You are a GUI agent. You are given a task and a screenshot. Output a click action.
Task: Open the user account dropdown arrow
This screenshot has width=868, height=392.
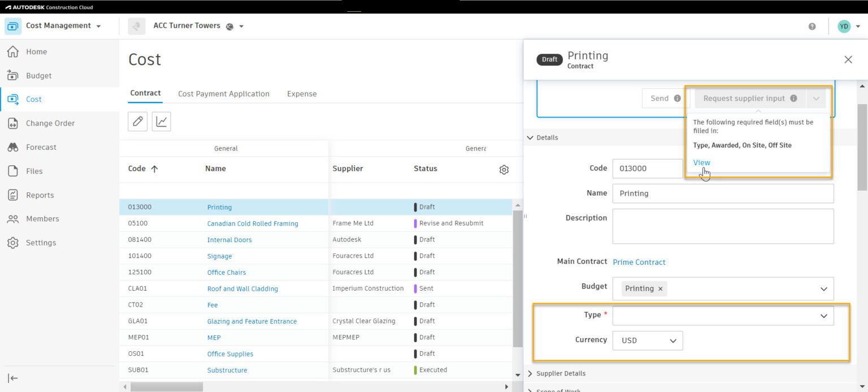tap(858, 27)
